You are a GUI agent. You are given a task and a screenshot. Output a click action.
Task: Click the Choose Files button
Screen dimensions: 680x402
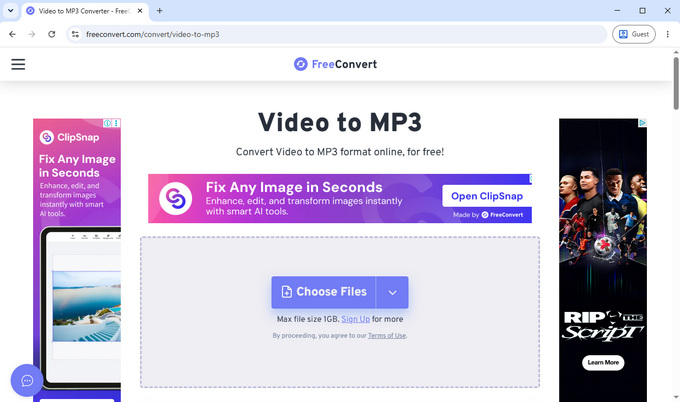[x=324, y=292]
